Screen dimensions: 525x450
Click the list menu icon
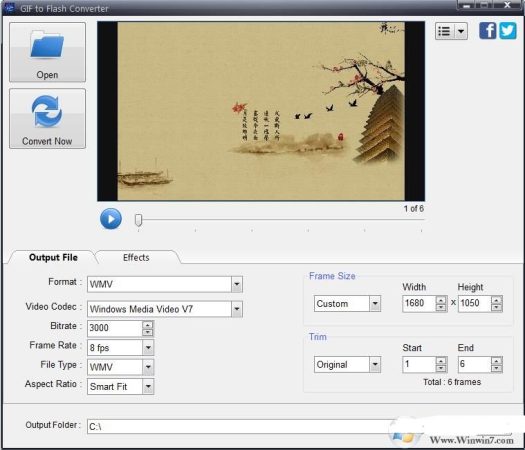445,31
